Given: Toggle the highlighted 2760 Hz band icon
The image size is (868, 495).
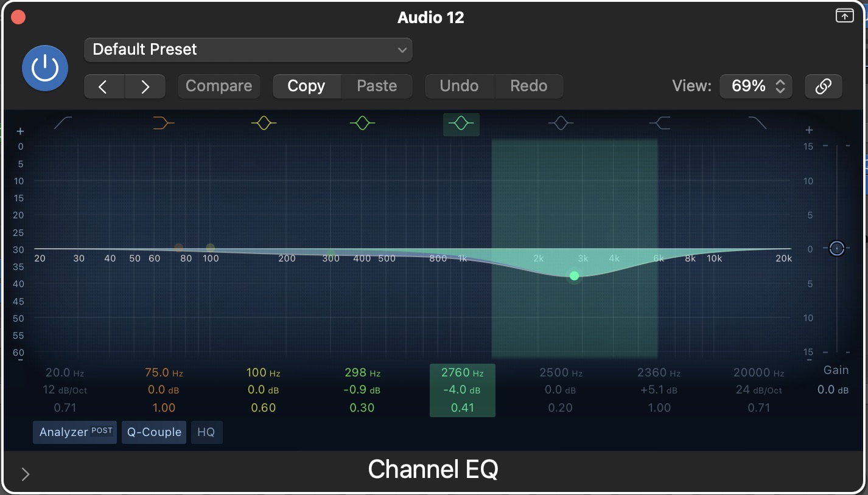Looking at the screenshot, I should pos(461,124).
